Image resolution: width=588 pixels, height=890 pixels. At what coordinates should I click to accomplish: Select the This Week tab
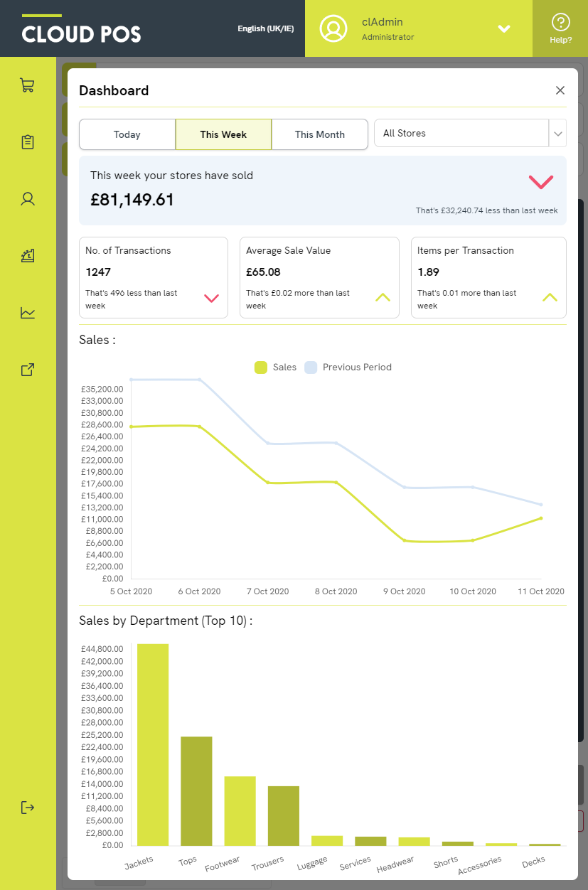click(x=223, y=134)
